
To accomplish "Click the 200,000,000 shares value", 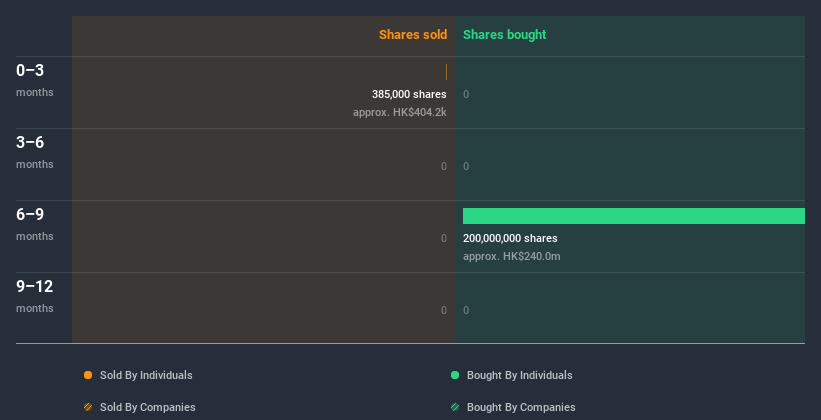I will pos(510,238).
